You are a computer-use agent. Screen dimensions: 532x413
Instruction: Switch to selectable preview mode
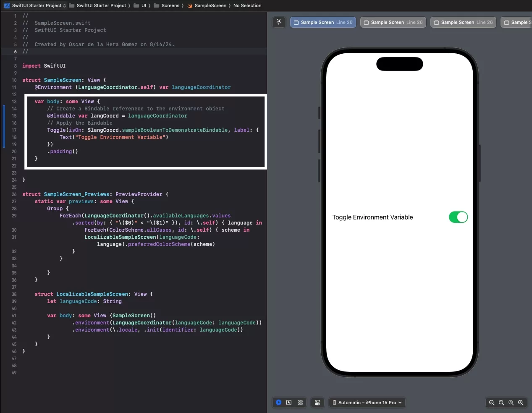click(289, 403)
